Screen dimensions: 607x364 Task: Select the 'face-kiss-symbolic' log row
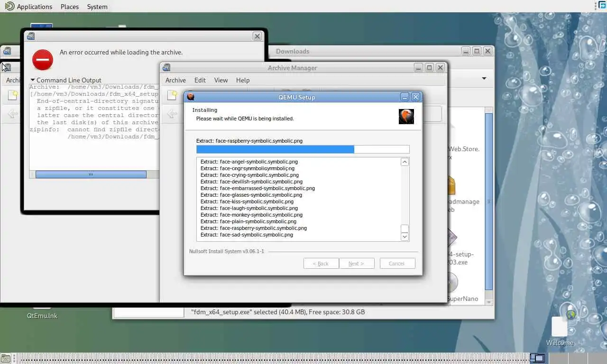click(x=247, y=201)
